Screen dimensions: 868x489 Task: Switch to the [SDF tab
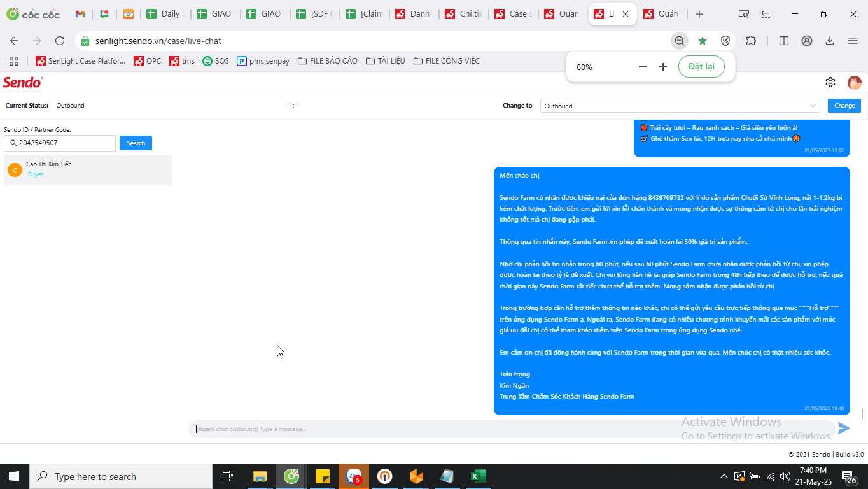pos(316,14)
